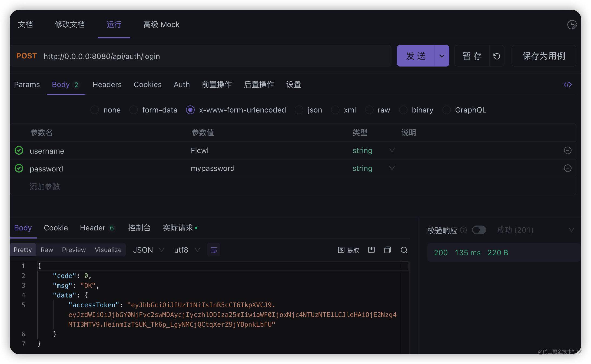The image size is (591, 364).
Task: Reset the request with the undo icon
Action: pyautogui.click(x=497, y=56)
